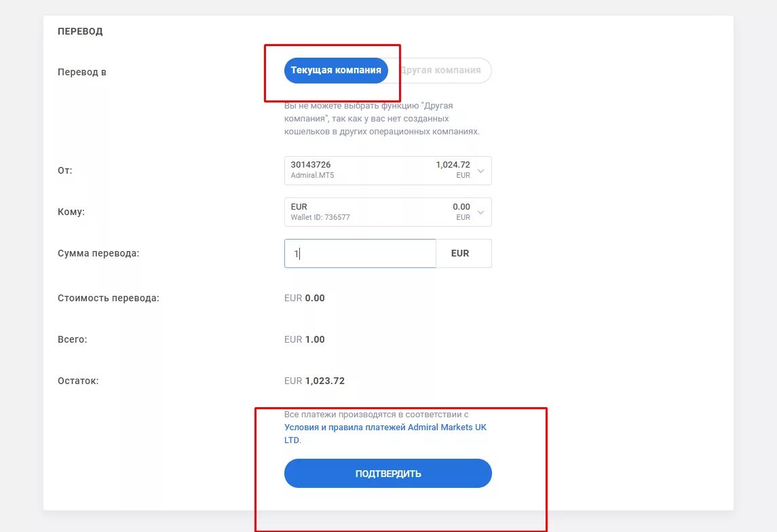Click chevron arrow in От field
This screenshot has width=777, height=532.
(x=481, y=171)
